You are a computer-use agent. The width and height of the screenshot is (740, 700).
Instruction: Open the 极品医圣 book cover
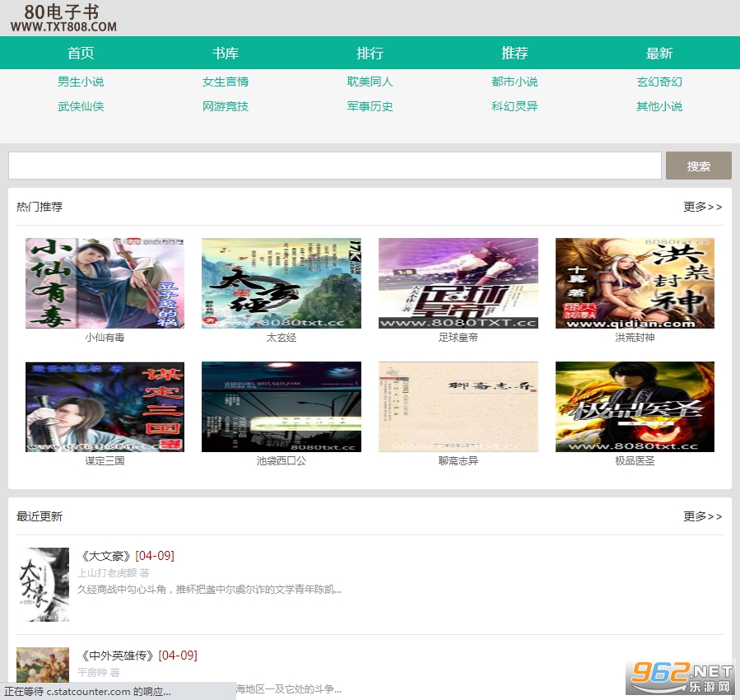click(x=634, y=406)
